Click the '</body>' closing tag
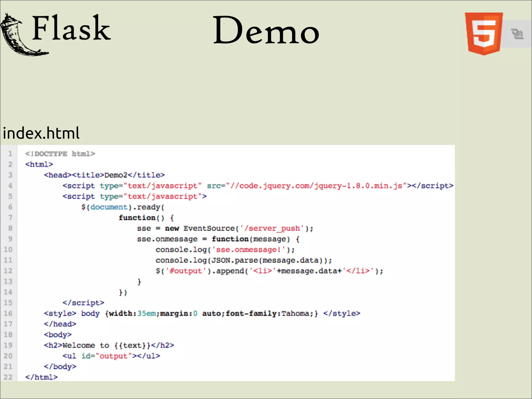532x399 pixels. click(60, 367)
